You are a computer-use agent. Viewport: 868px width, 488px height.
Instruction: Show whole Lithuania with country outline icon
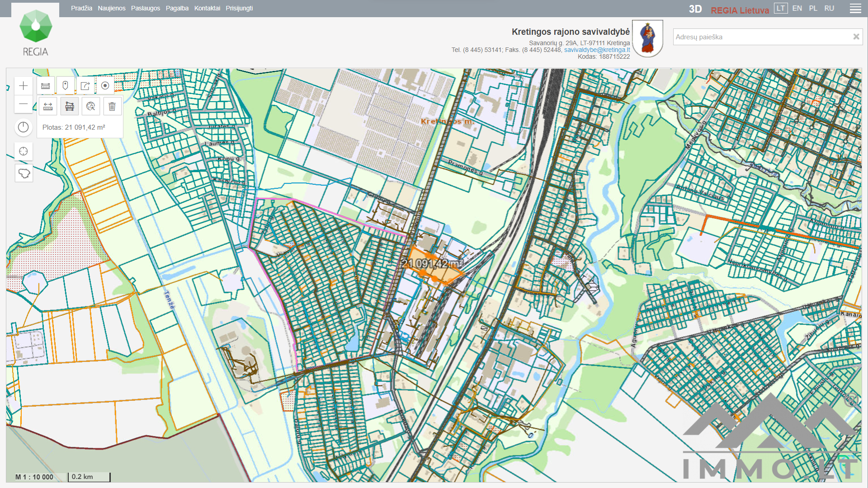tap(24, 174)
